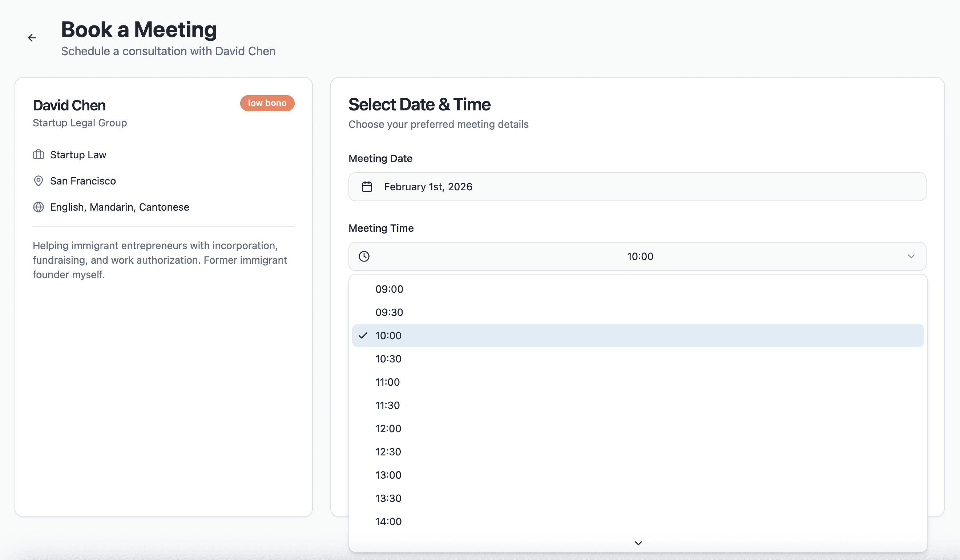Screen dimensions: 960x560
Task: Open the Meeting Date picker field
Action: [x=637, y=187]
